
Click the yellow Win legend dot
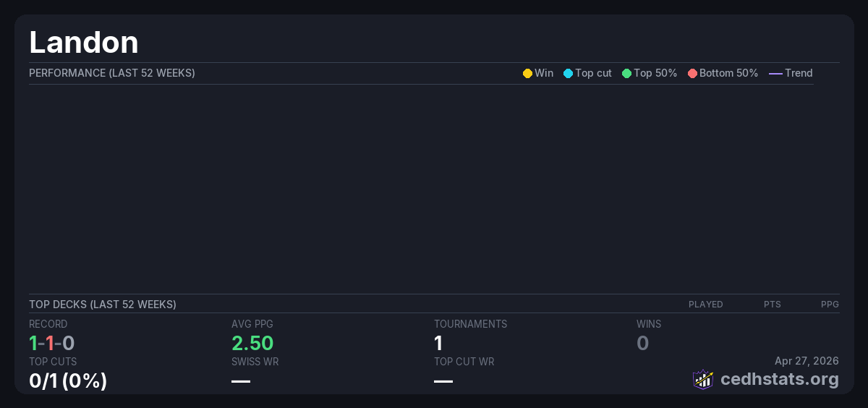[x=527, y=73]
